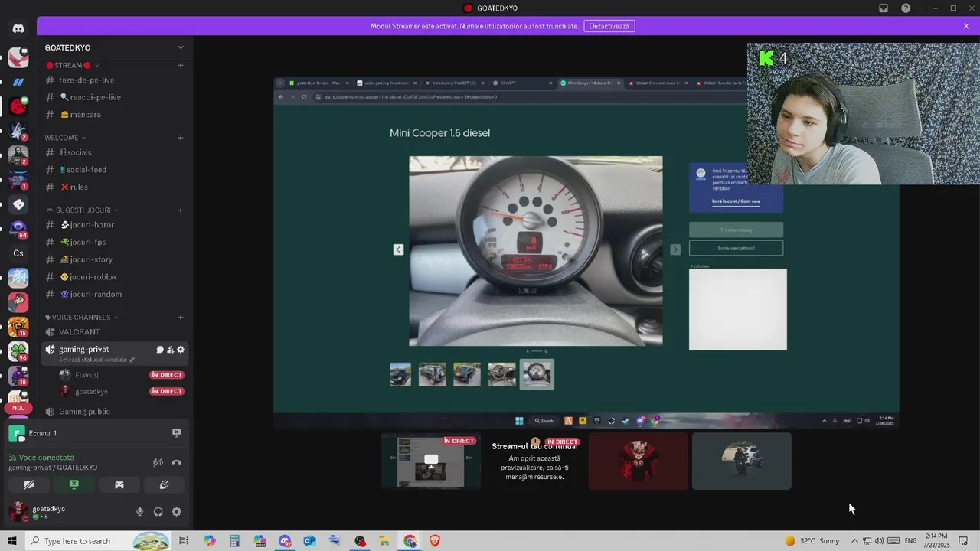Collapse the VOICE CHANNELS category

(x=82, y=317)
